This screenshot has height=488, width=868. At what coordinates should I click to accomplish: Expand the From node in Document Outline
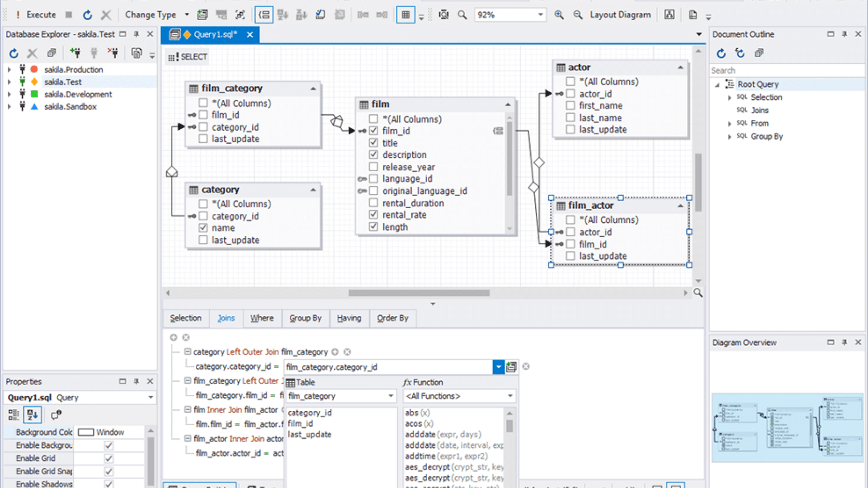point(728,123)
